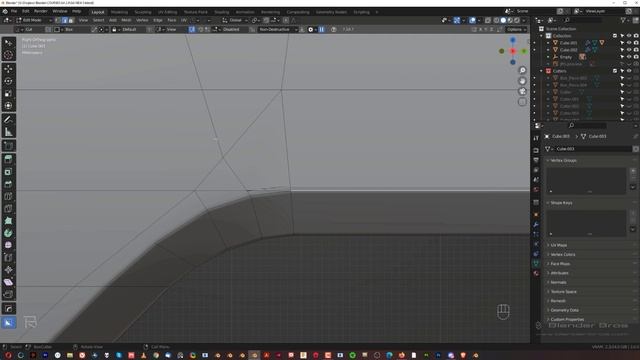The width and height of the screenshot is (640, 360).
Task: Open the Vertex menu in viewport header
Action: tap(142, 20)
